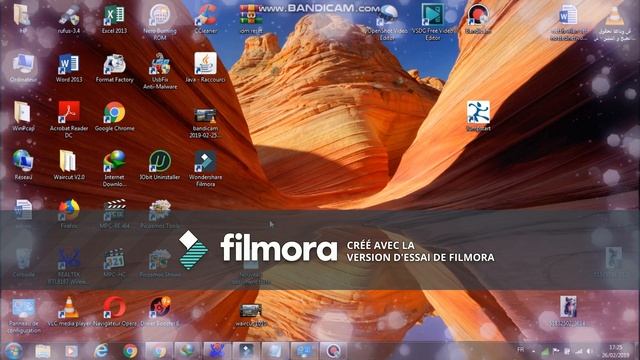Show hidden tray icons arrow
Screen dimensions: 640x360
[x=534, y=351]
